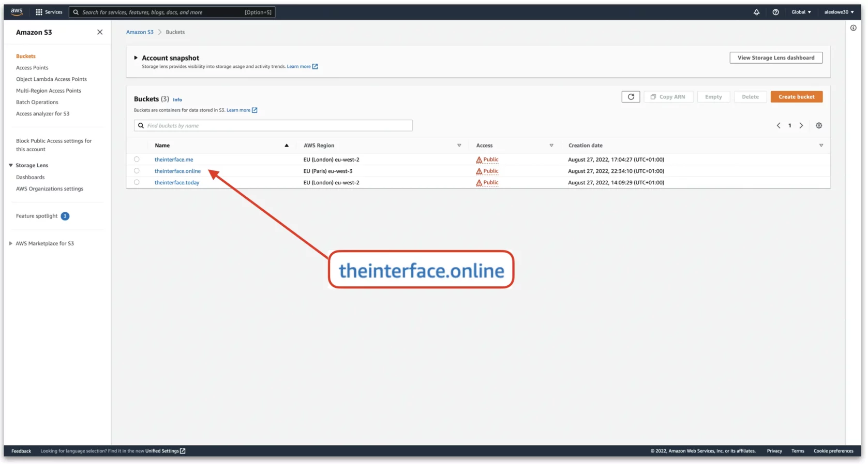Click the Feedback link in footer

(21, 451)
